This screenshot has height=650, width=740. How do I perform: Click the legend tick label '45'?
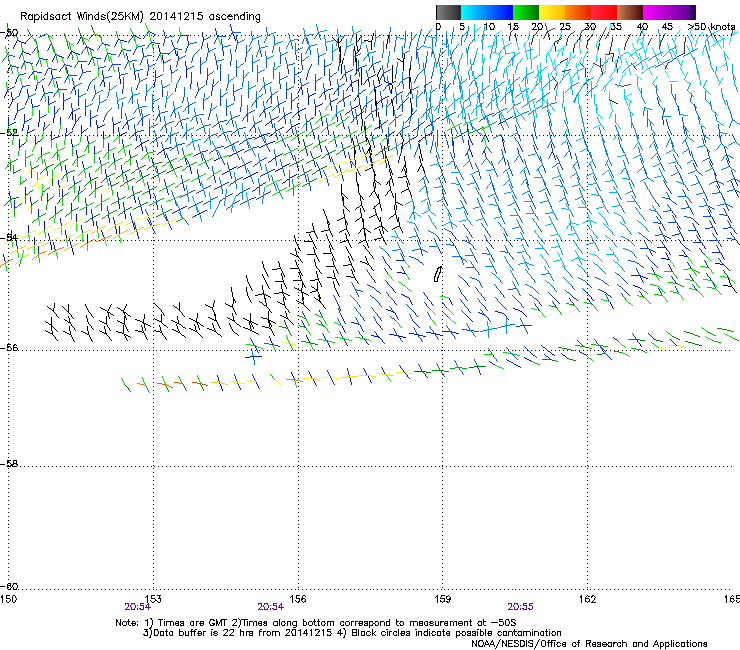click(x=667, y=27)
